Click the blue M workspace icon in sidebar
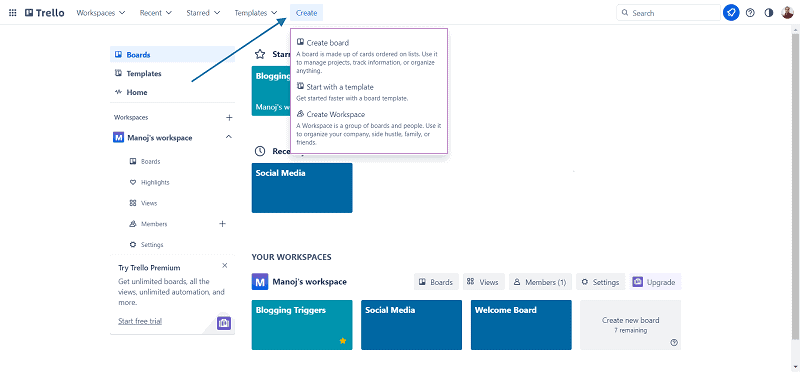 [118, 138]
